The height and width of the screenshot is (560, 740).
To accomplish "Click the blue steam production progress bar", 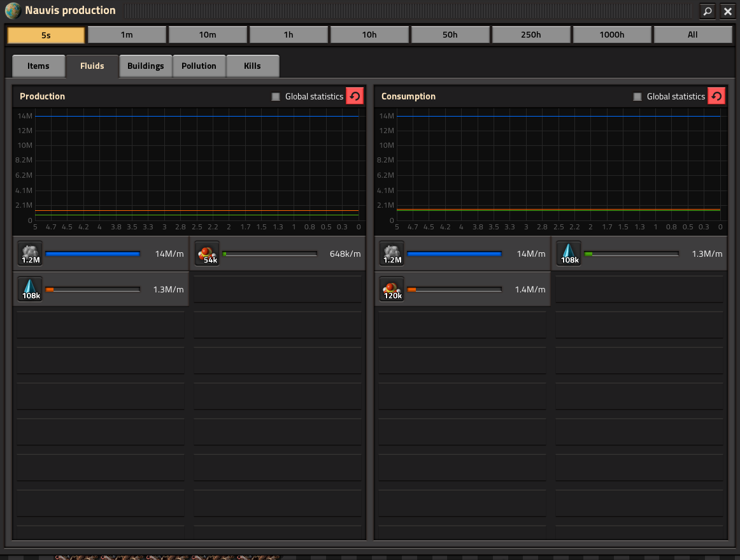I will tap(92, 254).
